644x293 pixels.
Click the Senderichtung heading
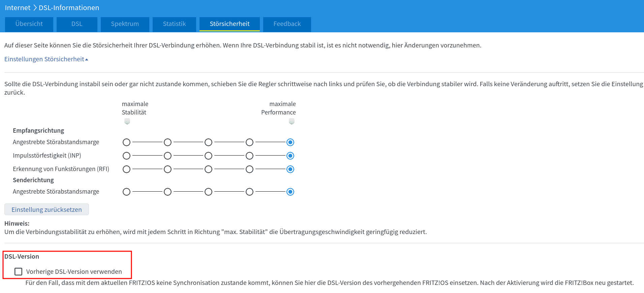(x=33, y=180)
